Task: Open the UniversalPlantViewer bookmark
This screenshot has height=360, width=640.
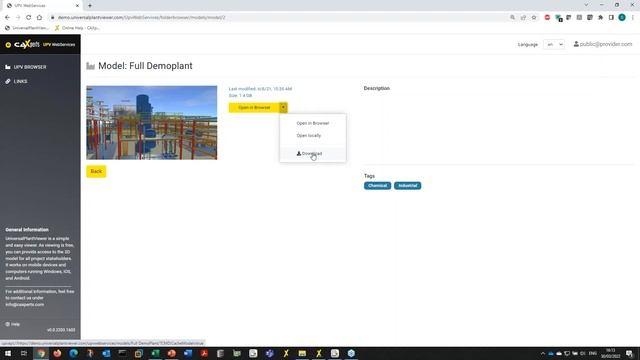Action: coord(27,28)
